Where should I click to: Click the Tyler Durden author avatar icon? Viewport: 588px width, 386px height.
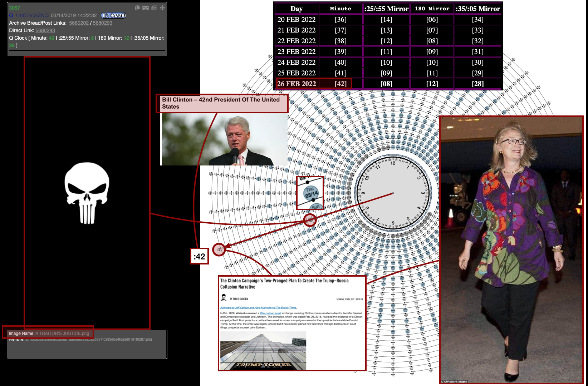coord(224,297)
